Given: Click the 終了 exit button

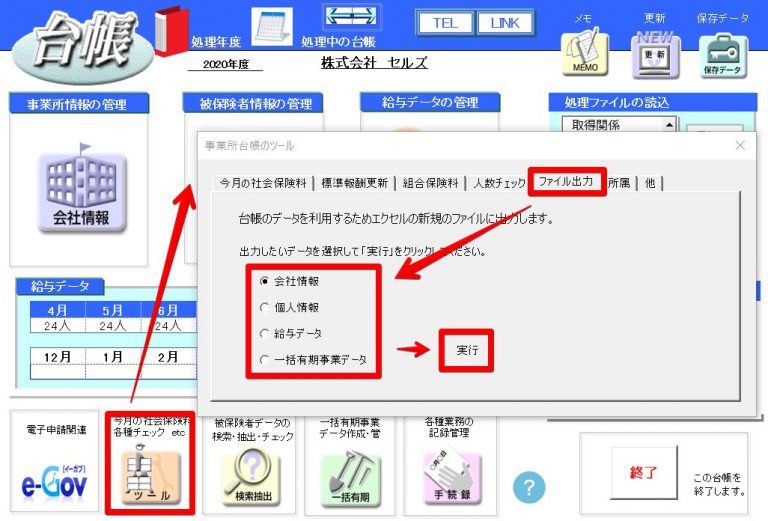Looking at the screenshot, I should pyautogui.click(x=644, y=473).
